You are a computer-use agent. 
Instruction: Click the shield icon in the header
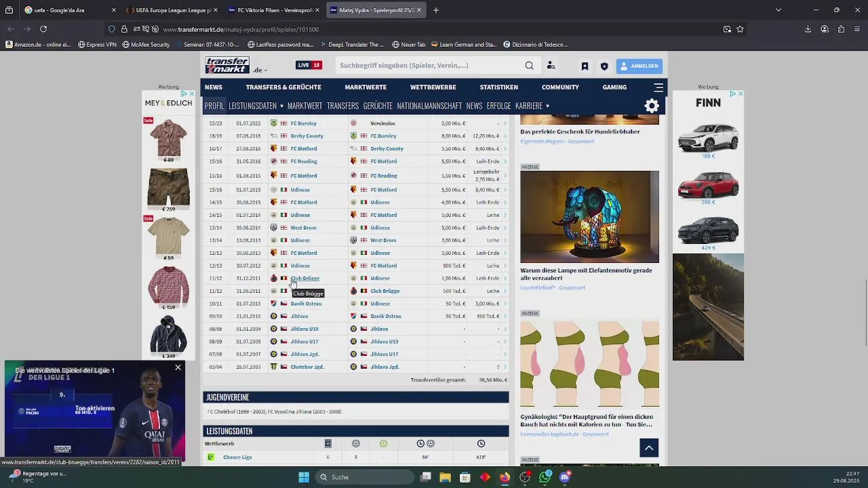pyautogui.click(x=604, y=66)
